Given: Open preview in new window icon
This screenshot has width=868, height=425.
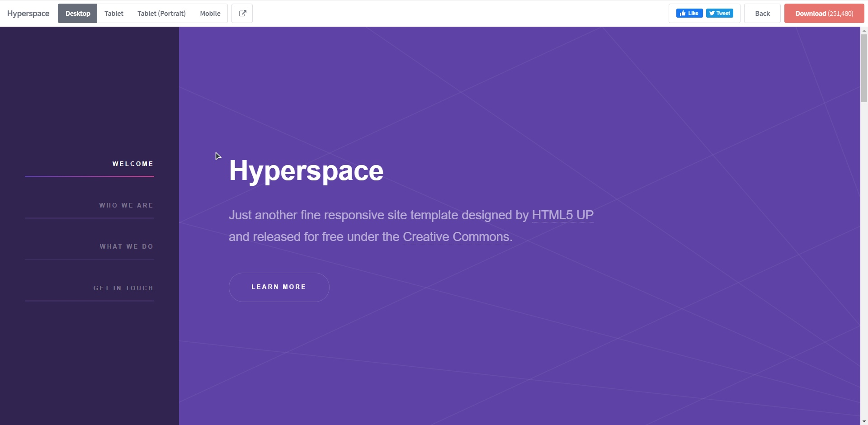Looking at the screenshot, I should pos(242,14).
